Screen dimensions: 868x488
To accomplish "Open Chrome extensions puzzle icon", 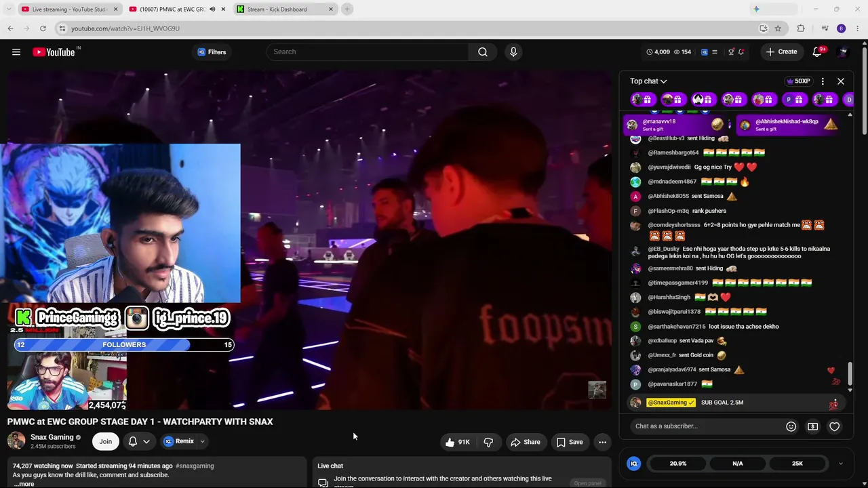I will [x=801, y=28].
